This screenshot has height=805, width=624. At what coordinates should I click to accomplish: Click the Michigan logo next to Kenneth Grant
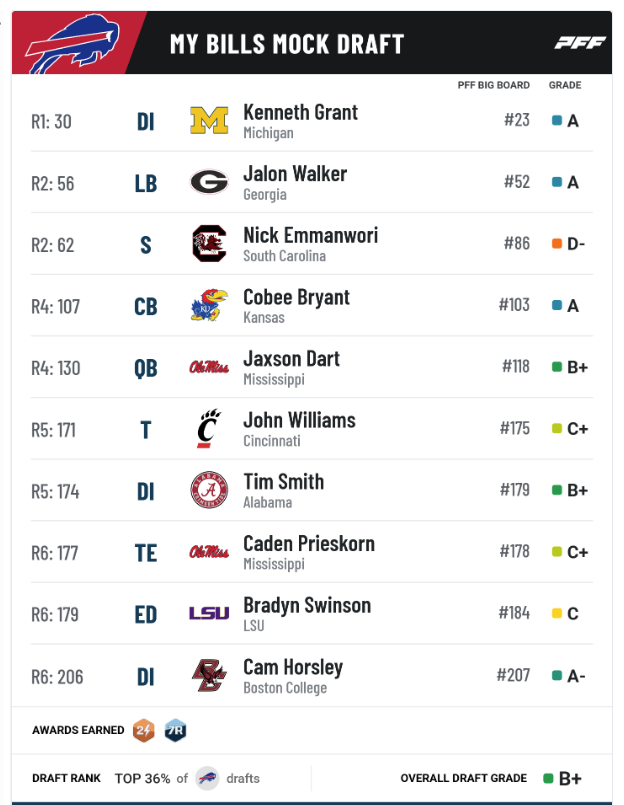209,121
